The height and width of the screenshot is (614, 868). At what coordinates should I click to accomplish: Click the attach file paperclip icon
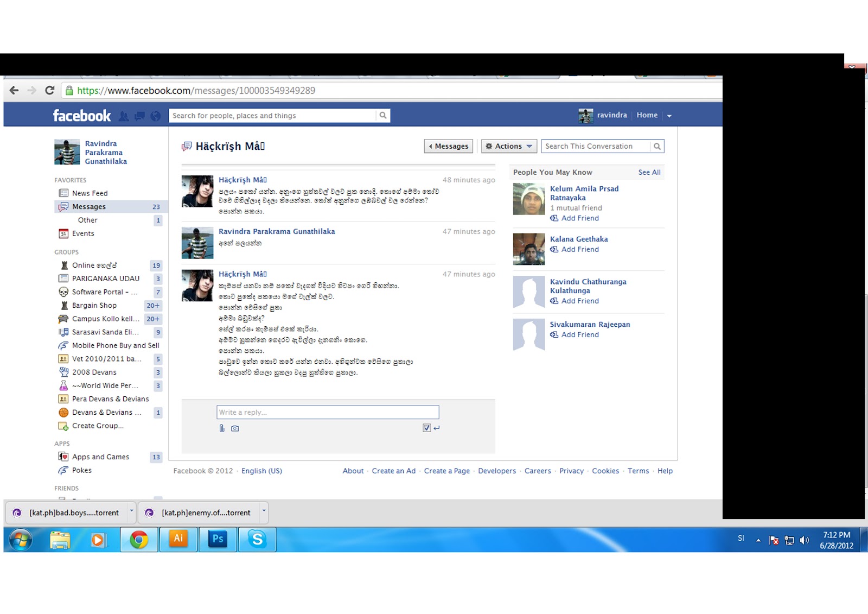pyautogui.click(x=222, y=428)
